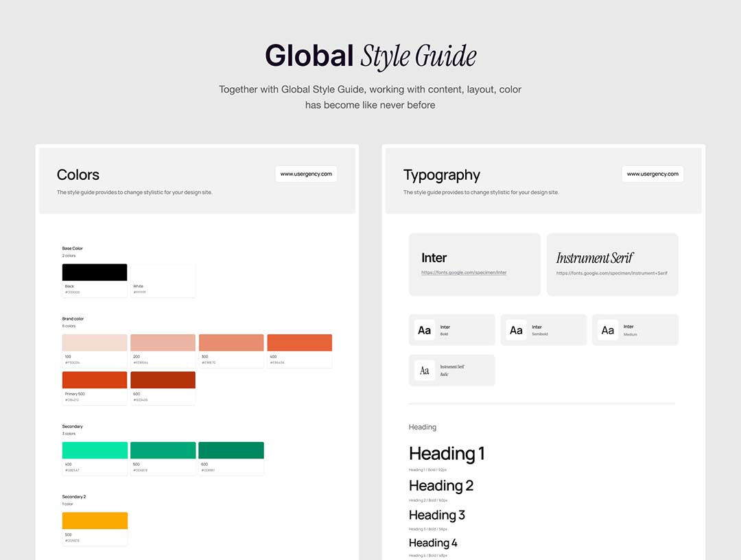Viewport: 741px width, 560px height.
Task: Click the Inter Medium Aa icon
Action: click(x=608, y=330)
